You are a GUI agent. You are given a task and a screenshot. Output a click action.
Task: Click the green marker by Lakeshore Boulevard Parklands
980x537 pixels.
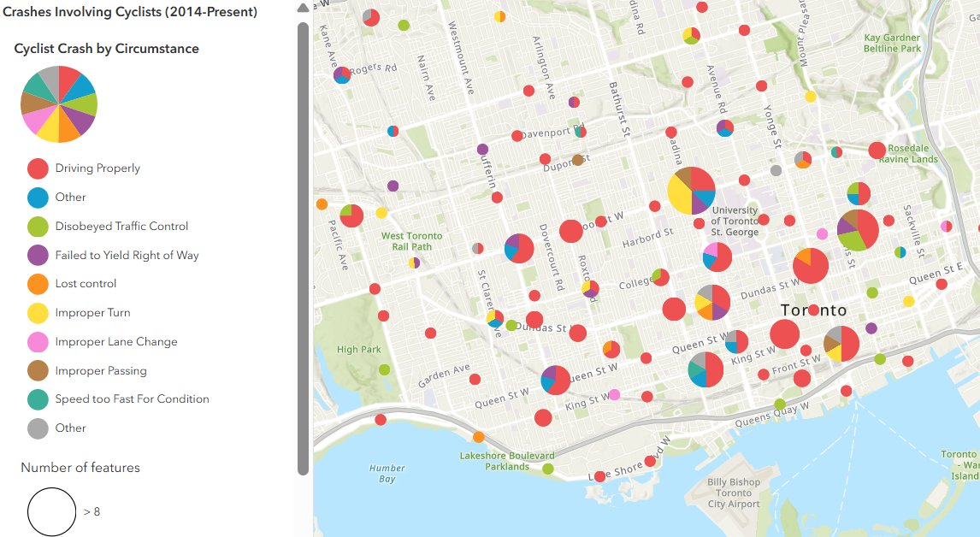(548, 469)
